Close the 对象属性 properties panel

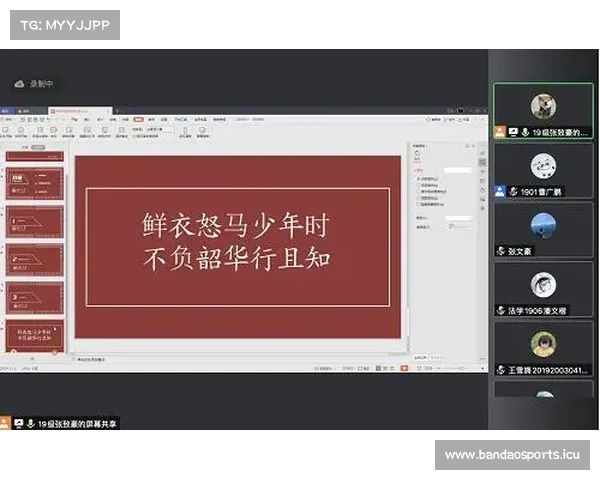click(474, 146)
